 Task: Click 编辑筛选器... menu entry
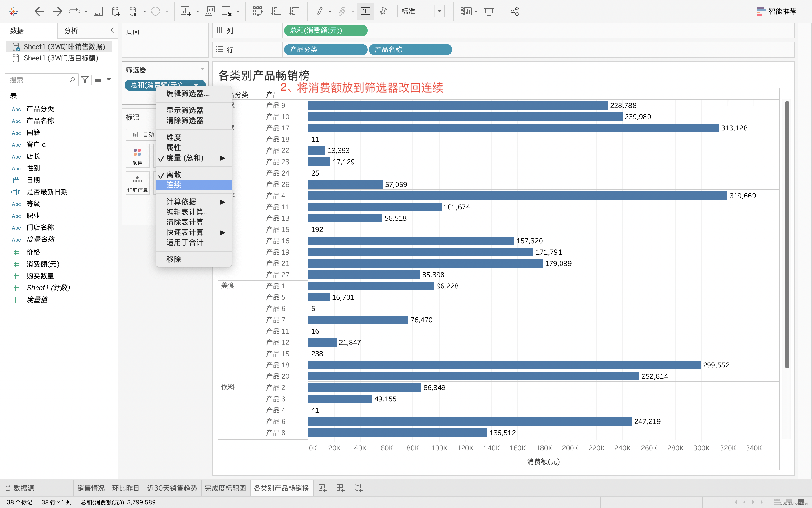coord(194,93)
